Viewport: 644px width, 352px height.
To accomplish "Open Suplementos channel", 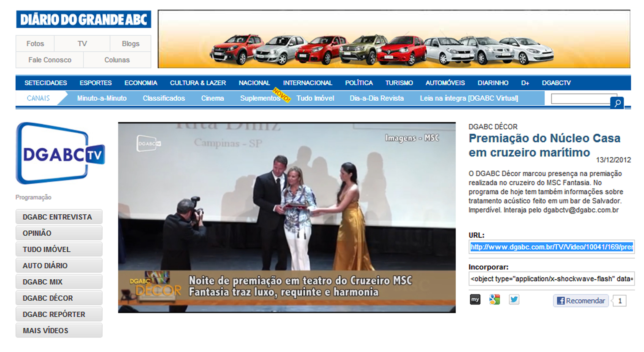I will click(x=260, y=98).
